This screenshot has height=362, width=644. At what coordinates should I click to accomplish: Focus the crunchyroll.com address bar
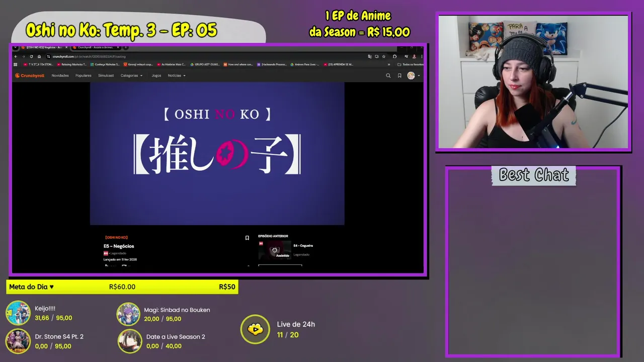tap(201, 56)
